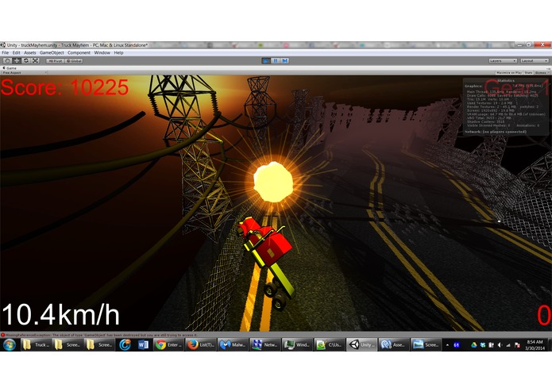
Task: Open the Google Drive tray icon
Action: (x=474, y=345)
